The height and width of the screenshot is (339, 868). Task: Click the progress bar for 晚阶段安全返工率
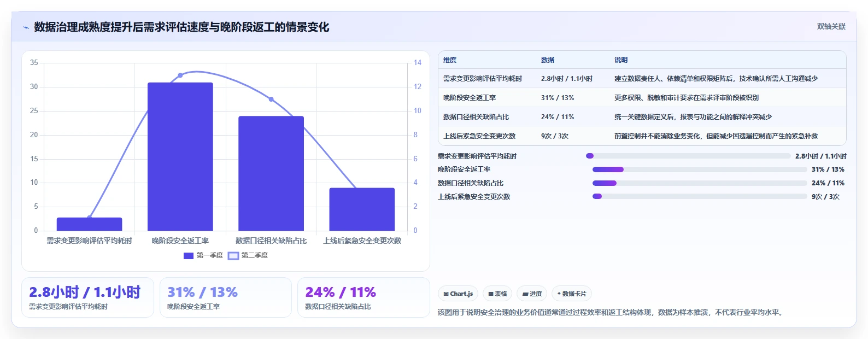pyautogui.click(x=700, y=169)
